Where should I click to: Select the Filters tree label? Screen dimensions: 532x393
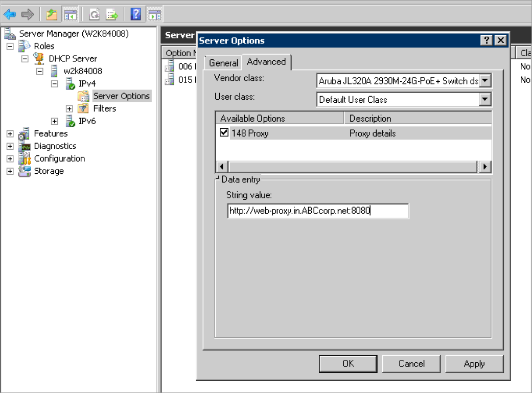pyautogui.click(x=104, y=109)
